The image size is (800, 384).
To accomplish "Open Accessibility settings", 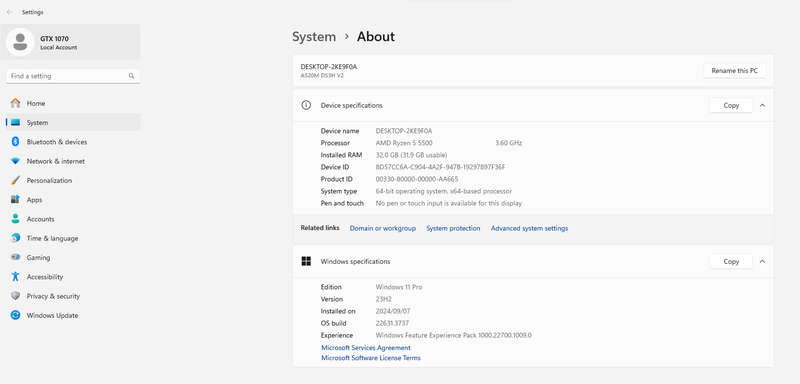I will point(73,277).
